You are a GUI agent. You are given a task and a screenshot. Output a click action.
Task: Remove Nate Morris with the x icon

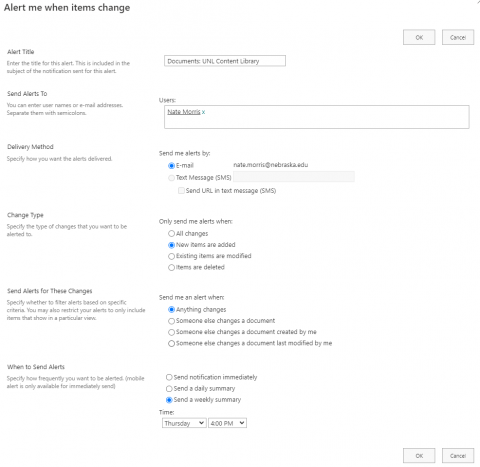[204, 112]
